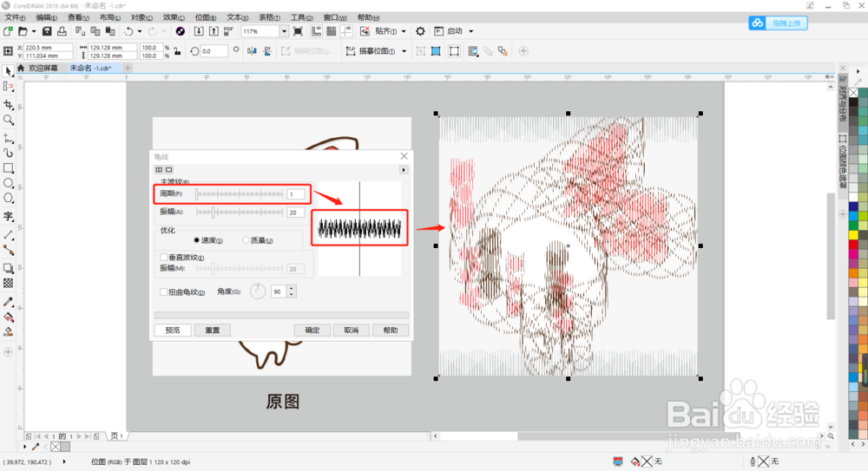The width and height of the screenshot is (868, 471).
Task: Toggle the lock ratio padlock
Action: (x=177, y=51)
